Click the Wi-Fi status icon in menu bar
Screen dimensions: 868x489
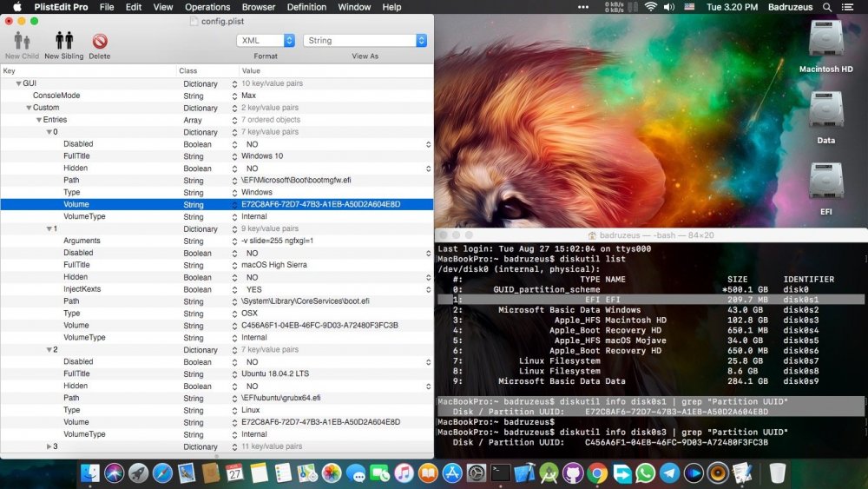[651, 7]
